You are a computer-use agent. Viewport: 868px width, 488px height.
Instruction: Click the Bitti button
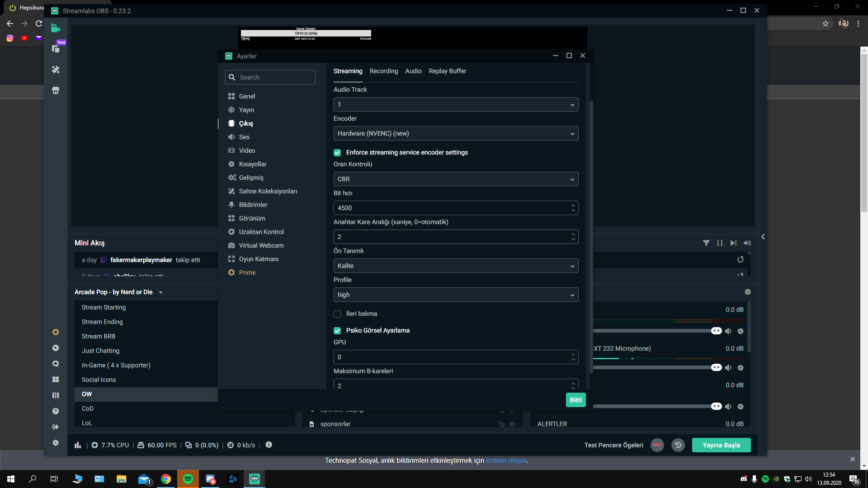click(x=576, y=400)
